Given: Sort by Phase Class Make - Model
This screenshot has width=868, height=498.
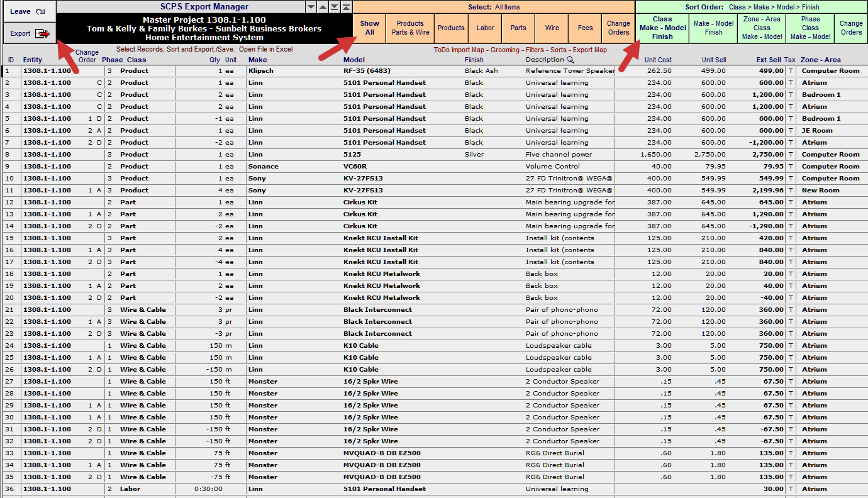Looking at the screenshot, I should 810,28.
